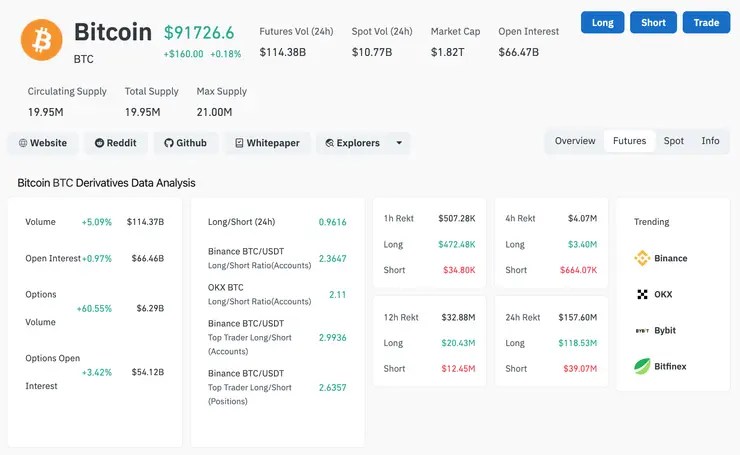
Task: Click the Options Volume change +60.55%
Action: pyautogui.click(x=94, y=309)
